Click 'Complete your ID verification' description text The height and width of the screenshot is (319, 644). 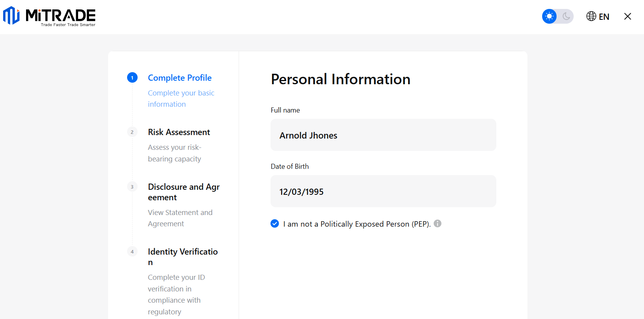(176, 295)
